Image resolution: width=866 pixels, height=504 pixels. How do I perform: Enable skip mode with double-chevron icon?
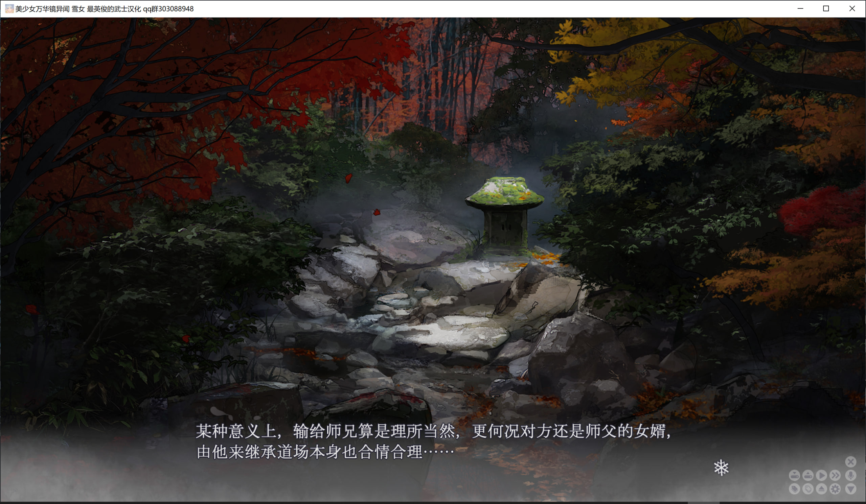point(835,475)
